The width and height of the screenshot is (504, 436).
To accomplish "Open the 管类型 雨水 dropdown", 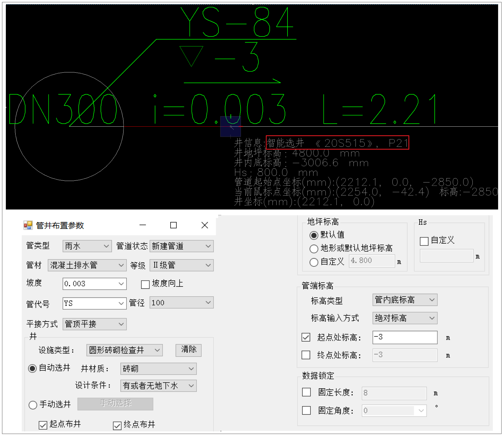I will click(87, 246).
